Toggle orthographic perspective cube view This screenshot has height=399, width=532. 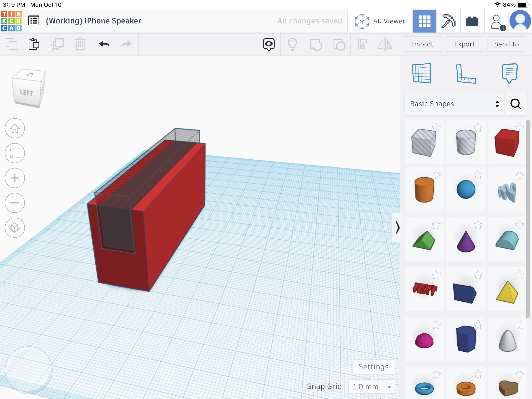tap(15, 228)
